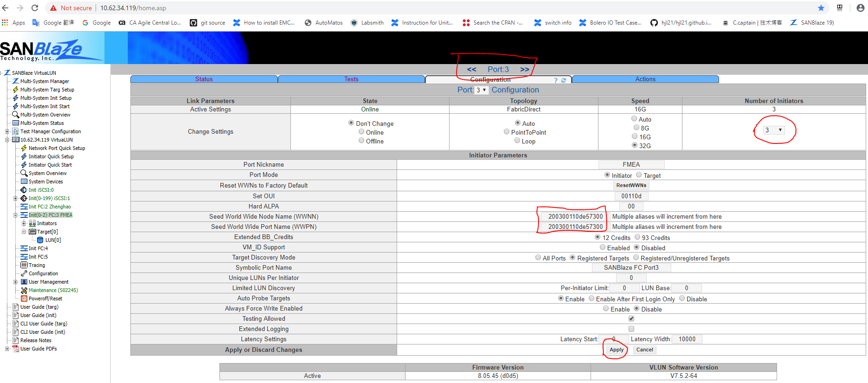Screen dimensions: 868x383
Task: Expand the User Guide PDFs node
Action: coord(7,349)
